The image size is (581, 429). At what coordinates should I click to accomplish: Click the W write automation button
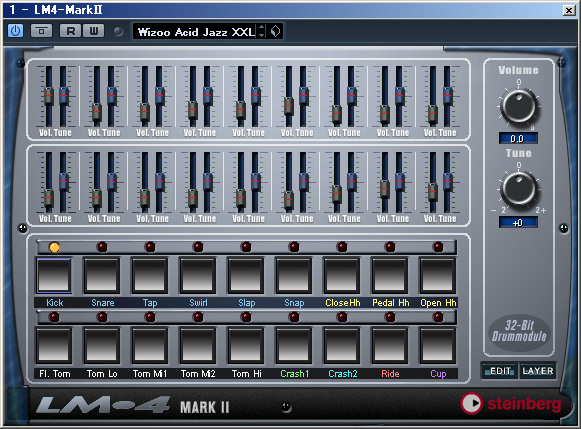(x=93, y=31)
